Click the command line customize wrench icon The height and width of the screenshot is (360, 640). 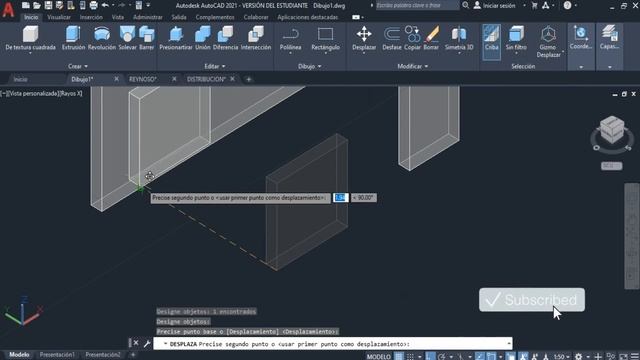(147, 344)
